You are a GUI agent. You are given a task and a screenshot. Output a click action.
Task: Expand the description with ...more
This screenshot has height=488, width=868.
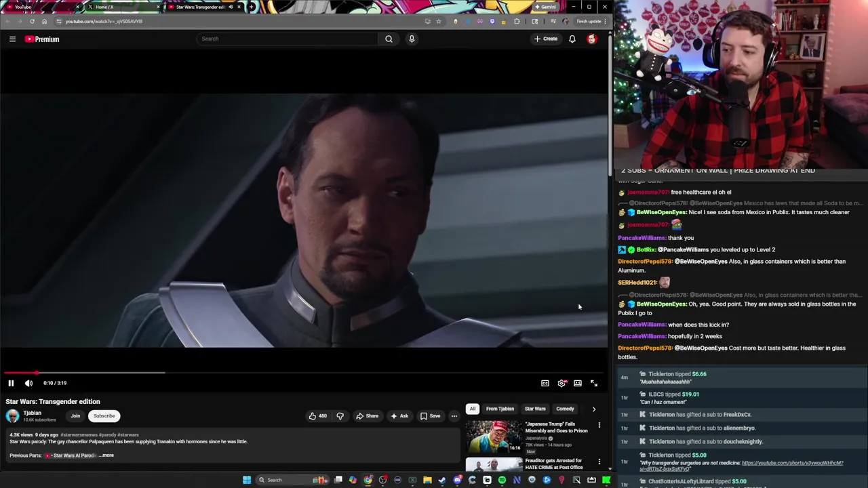point(106,455)
